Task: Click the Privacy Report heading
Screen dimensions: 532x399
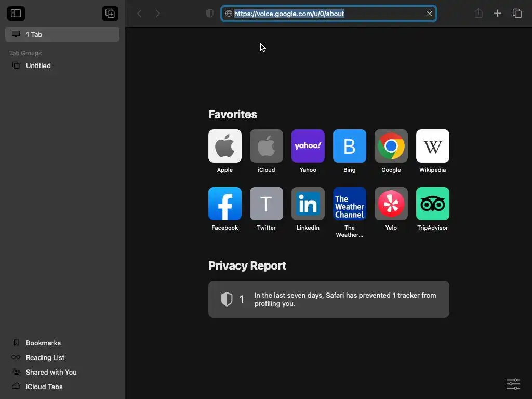Action: [x=247, y=265]
